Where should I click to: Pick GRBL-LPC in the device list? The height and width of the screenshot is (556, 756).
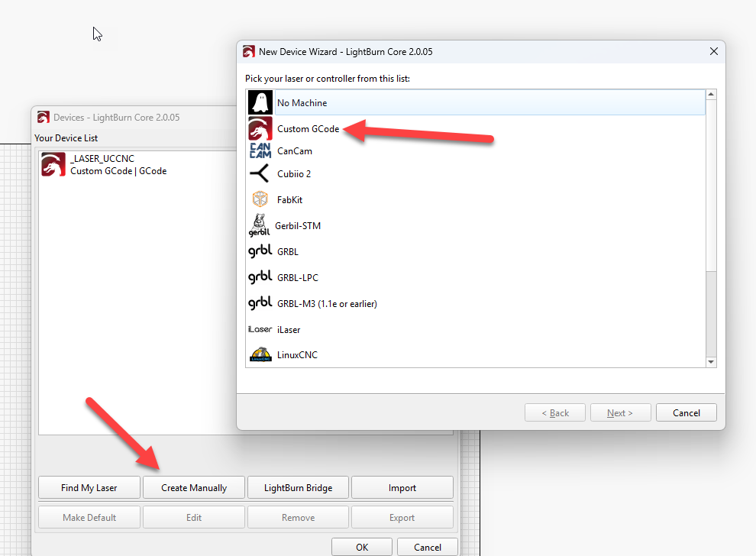point(297,277)
